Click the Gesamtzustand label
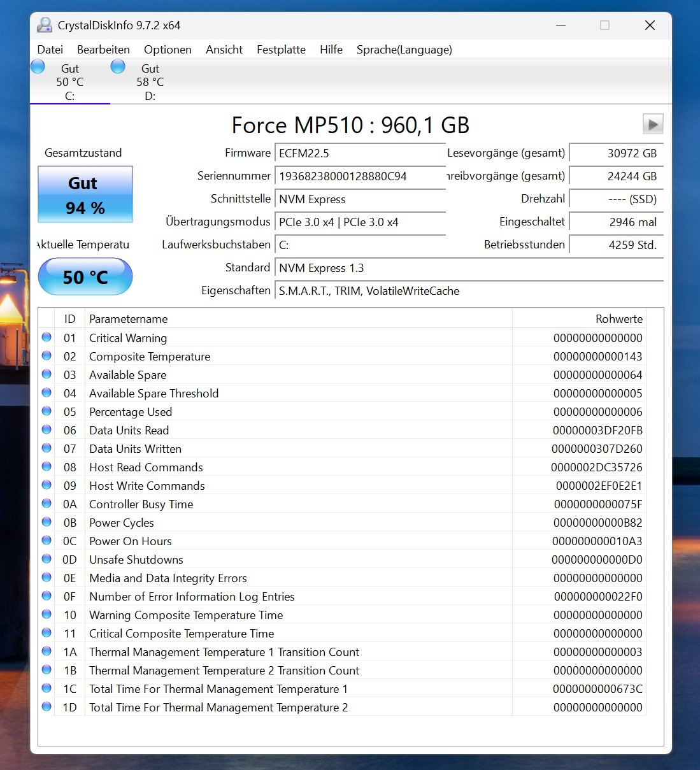Screen dimensions: 700x770 (x=83, y=153)
